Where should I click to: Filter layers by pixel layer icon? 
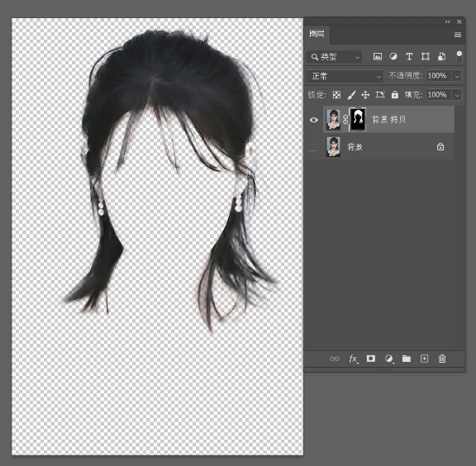coord(378,56)
